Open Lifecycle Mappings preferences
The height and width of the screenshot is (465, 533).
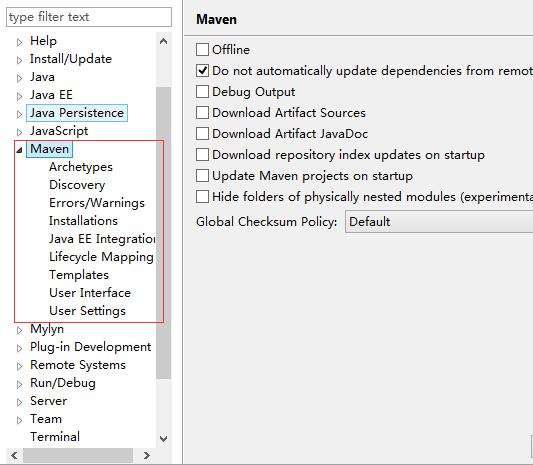pos(102,257)
